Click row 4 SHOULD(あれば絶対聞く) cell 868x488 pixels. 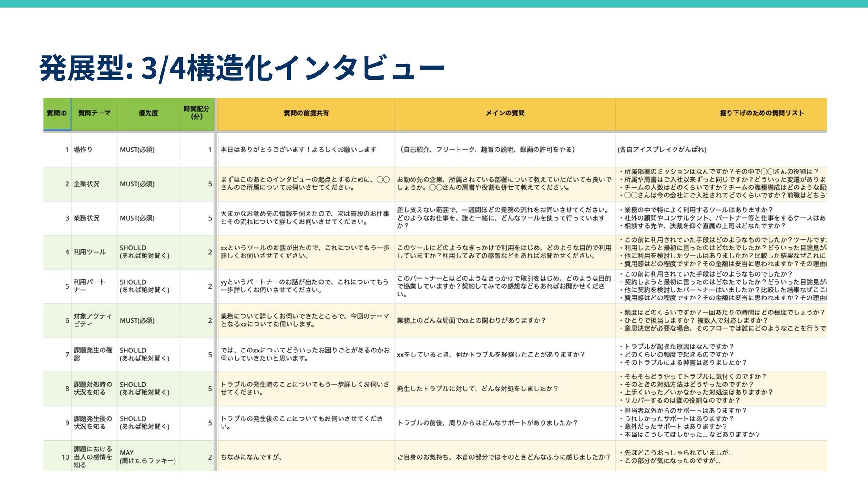click(144, 252)
